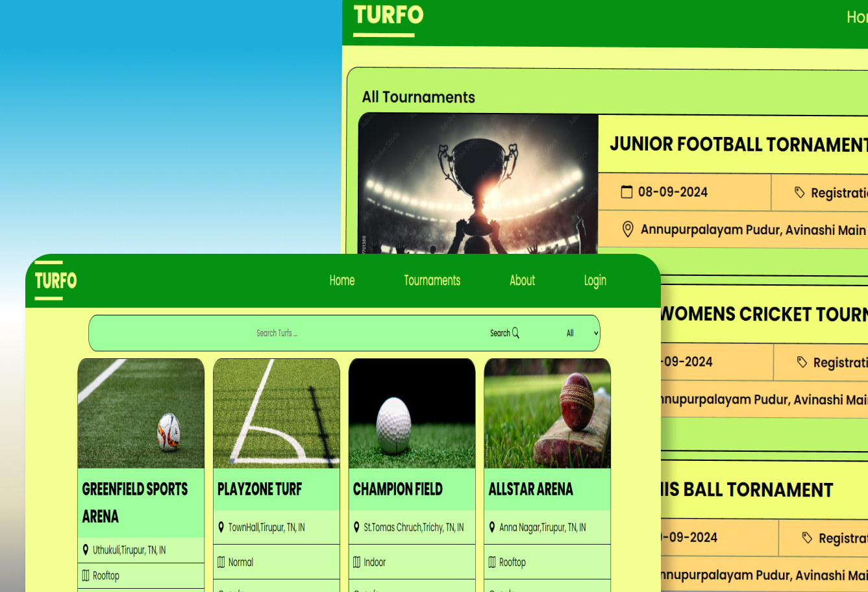Click the tag icon on Junior Football registration
868x592 pixels.
coord(800,192)
